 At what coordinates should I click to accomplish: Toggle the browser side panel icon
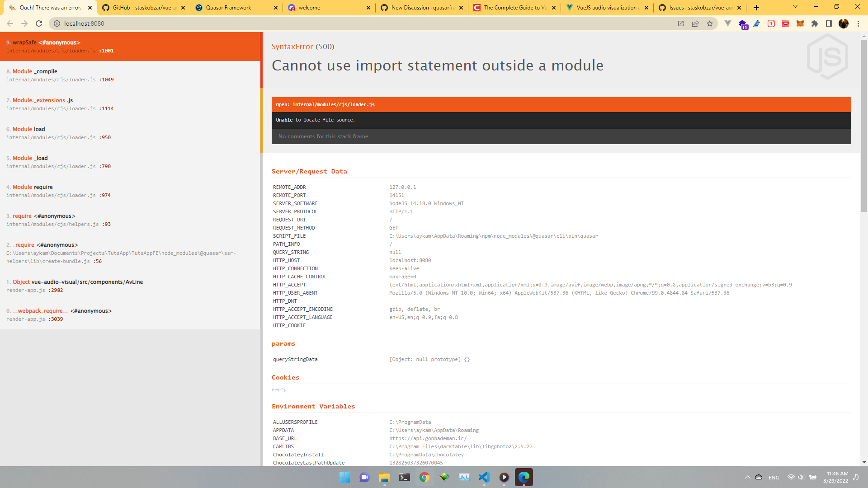829,23
